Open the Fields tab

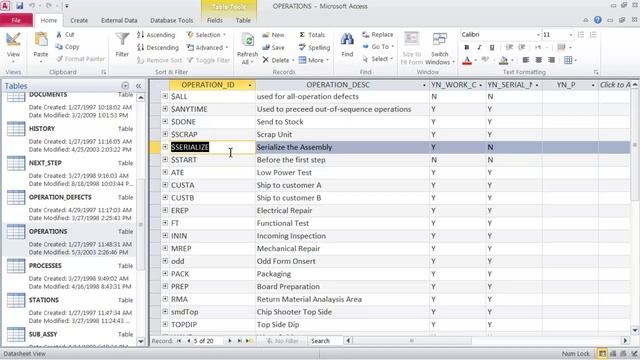(x=215, y=20)
